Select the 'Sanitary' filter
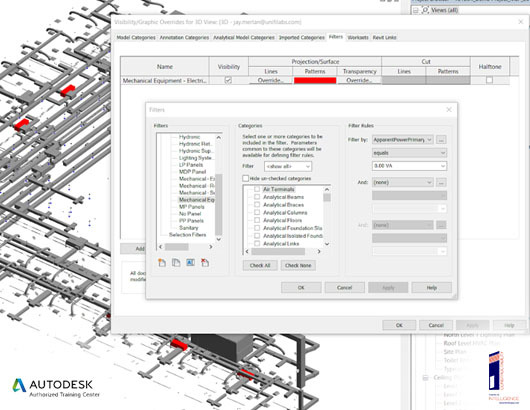The width and height of the screenshot is (530, 410). point(189,228)
